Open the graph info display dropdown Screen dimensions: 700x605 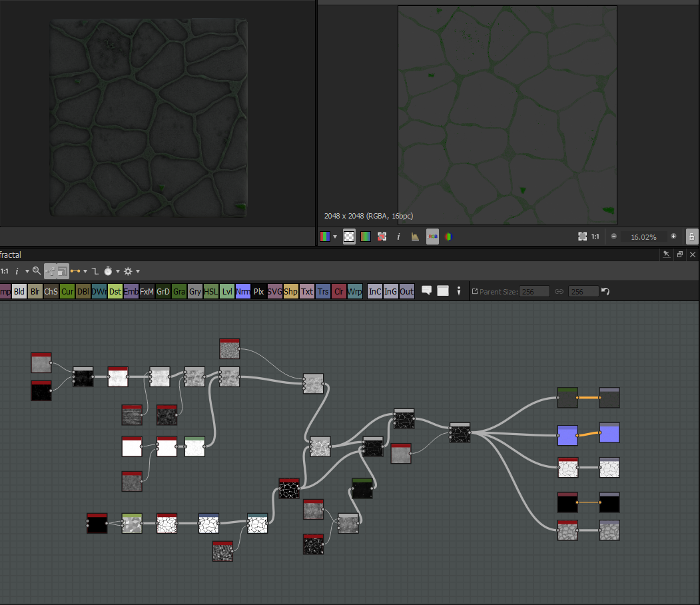[27, 271]
